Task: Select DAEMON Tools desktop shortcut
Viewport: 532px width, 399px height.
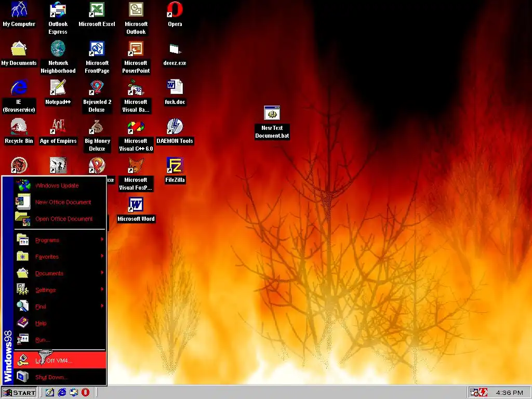Action: coord(175,131)
